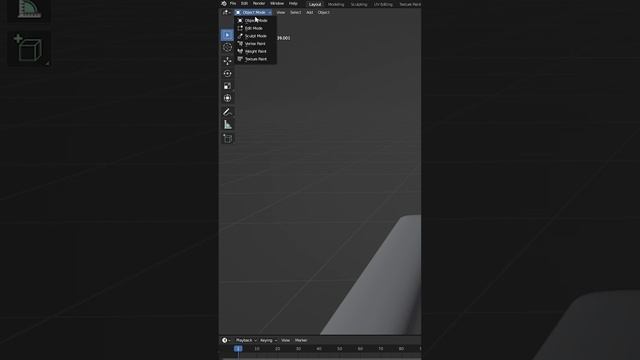
Task: Choose Object Mode from the mode list
Action: [x=256, y=20]
